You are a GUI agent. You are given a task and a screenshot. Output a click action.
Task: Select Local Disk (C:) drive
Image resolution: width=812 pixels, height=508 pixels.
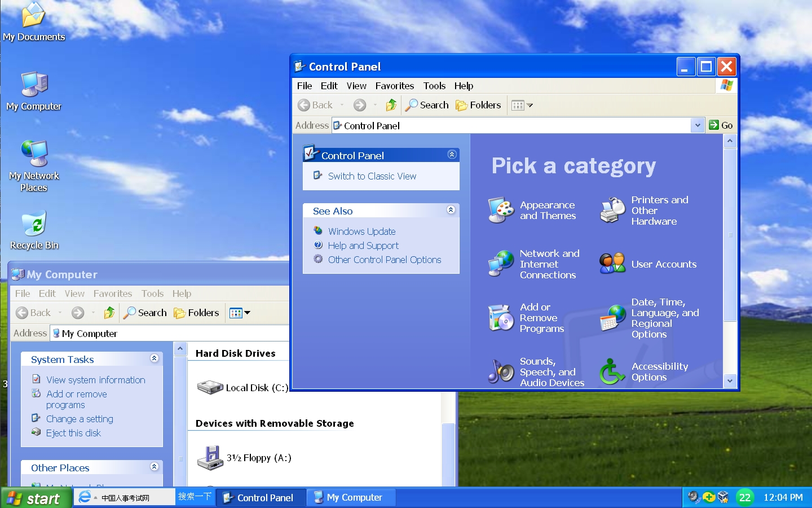coord(242,388)
